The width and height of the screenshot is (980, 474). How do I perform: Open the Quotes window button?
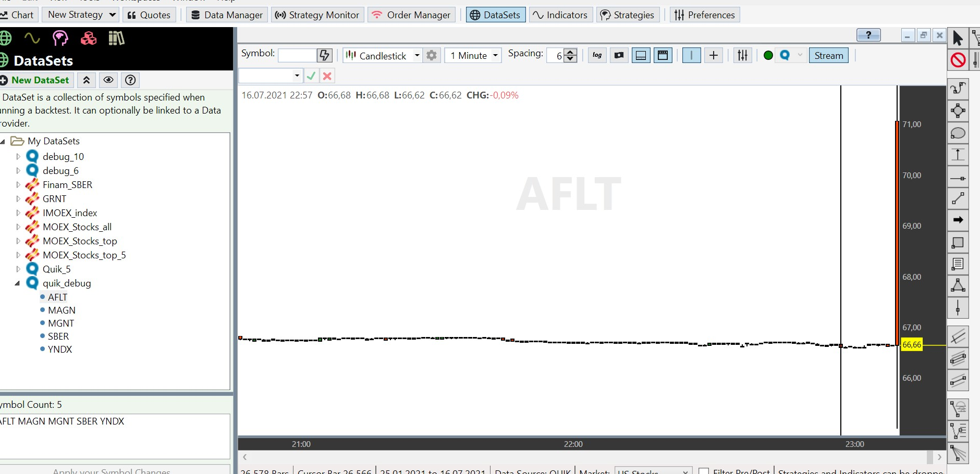click(149, 15)
